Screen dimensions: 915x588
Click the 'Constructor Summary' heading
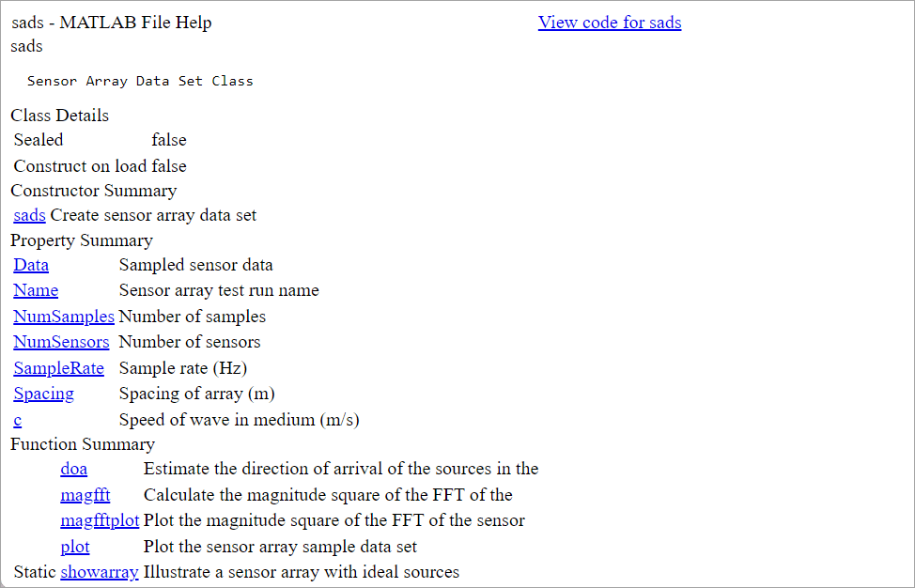[x=93, y=191]
